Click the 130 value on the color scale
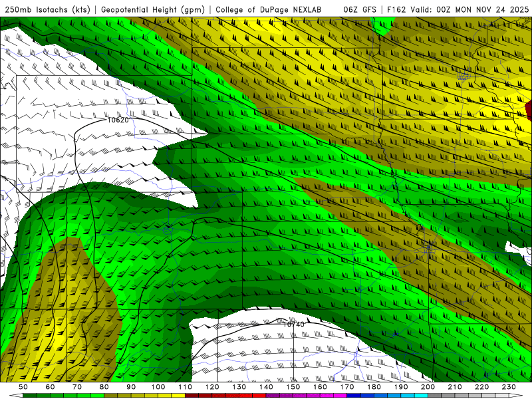The width and height of the screenshot is (532, 399). (239, 387)
